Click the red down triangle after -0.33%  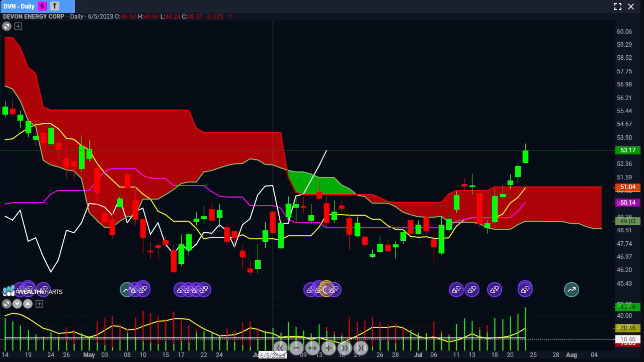click(230, 16)
